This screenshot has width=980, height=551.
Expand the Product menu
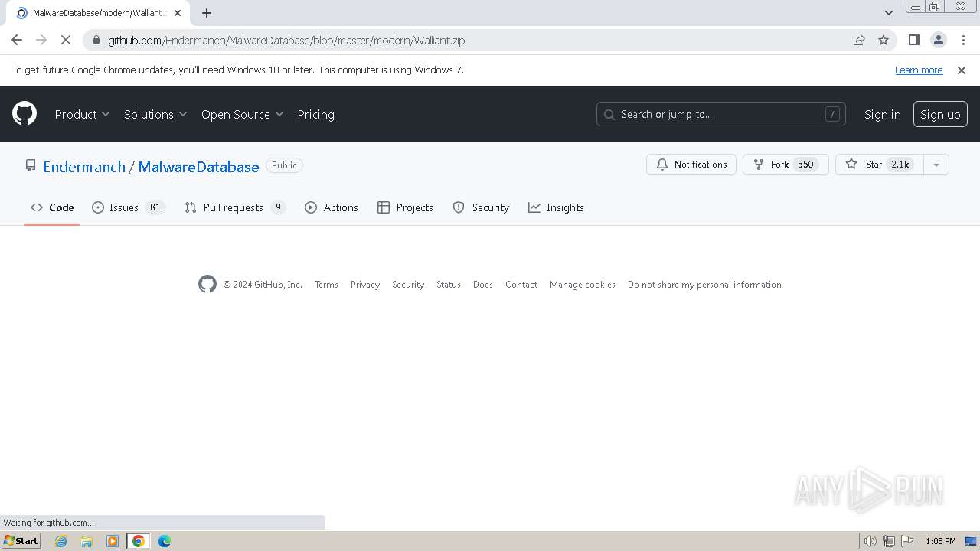pos(83,114)
